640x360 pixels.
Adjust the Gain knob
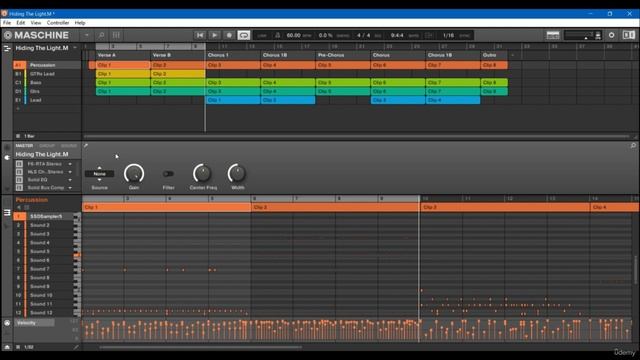point(134,173)
